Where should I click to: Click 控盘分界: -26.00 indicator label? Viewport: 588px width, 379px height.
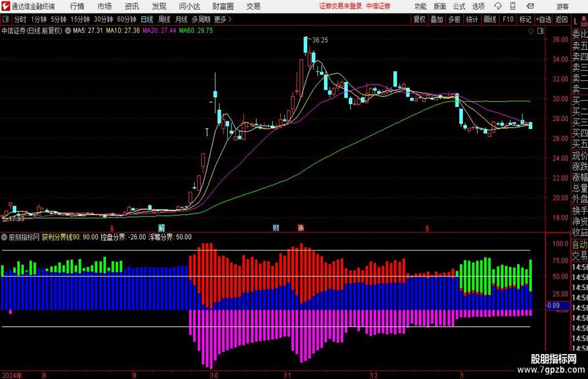[123, 237]
